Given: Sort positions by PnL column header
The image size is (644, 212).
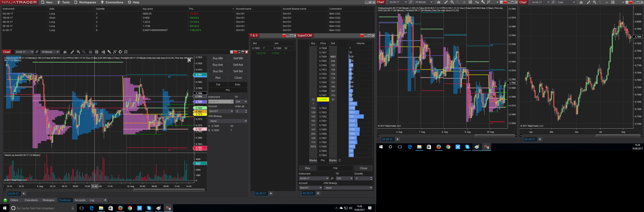Looking at the screenshot, I should [211, 9].
